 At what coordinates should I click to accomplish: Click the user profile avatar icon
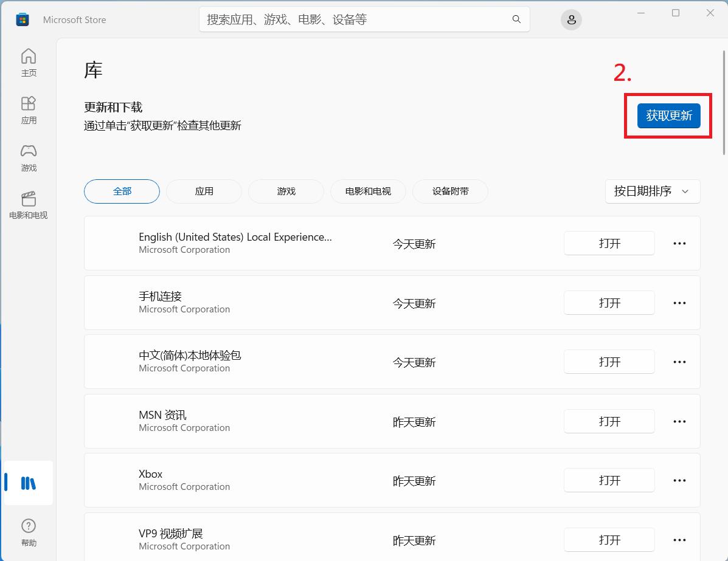571,19
